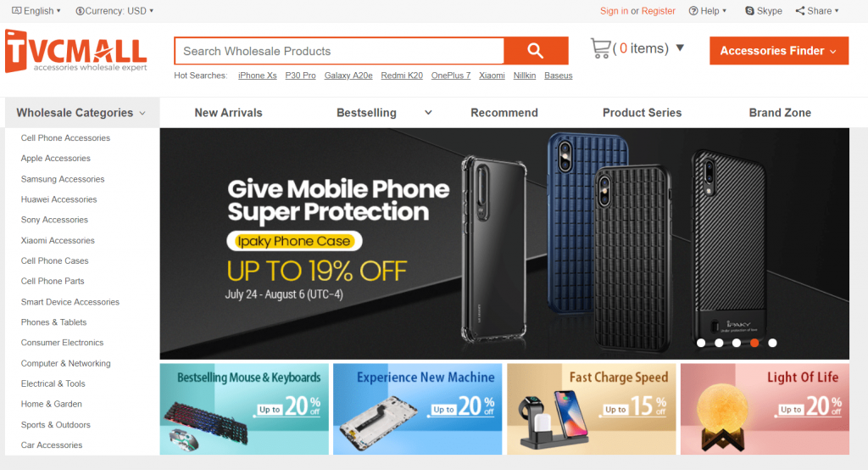Viewport: 868px width, 470px height.
Task: Open the Fast Charge Speed promo banner
Action: pos(591,409)
